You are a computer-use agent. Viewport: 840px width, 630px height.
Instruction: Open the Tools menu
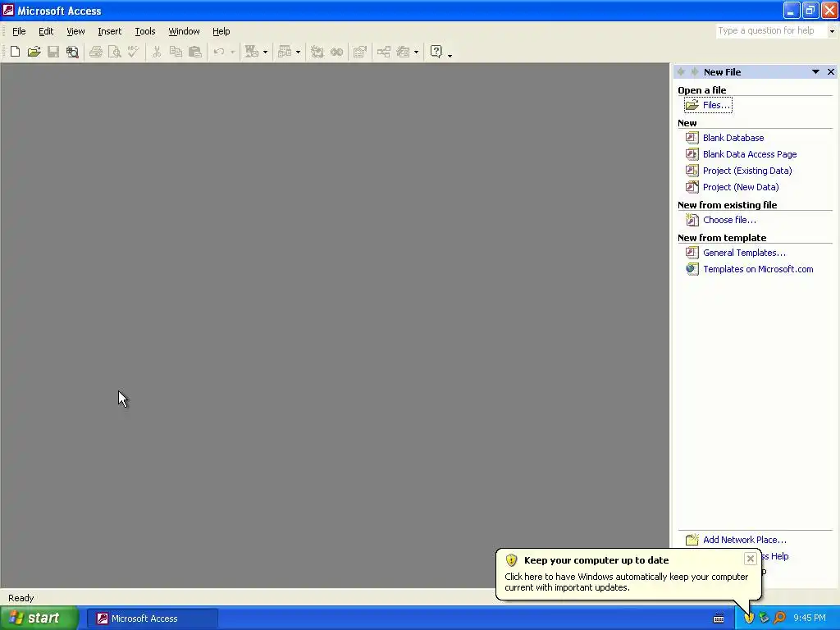(x=144, y=31)
